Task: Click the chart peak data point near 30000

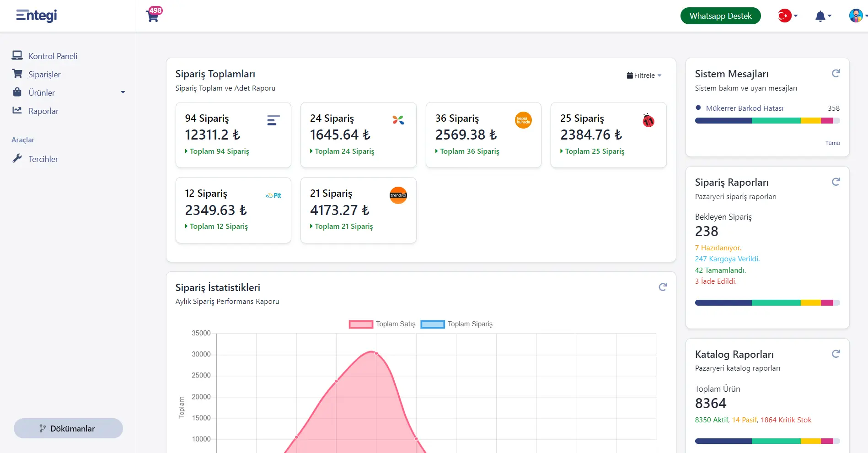Action: [x=376, y=353]
